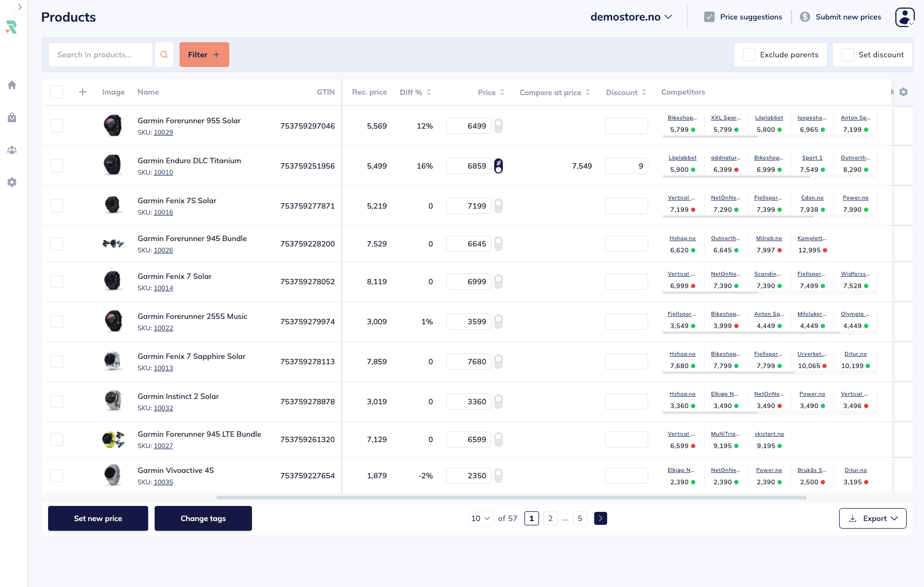Click the Search in products field
Image resolution: width=924 pixels, height=587 pixels.
point(101,55)
